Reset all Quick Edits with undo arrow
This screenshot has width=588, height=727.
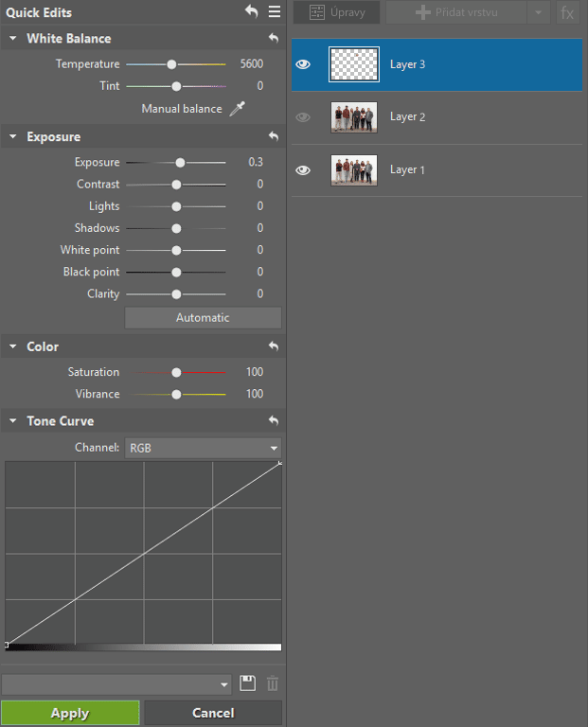(x=251, y=11)
